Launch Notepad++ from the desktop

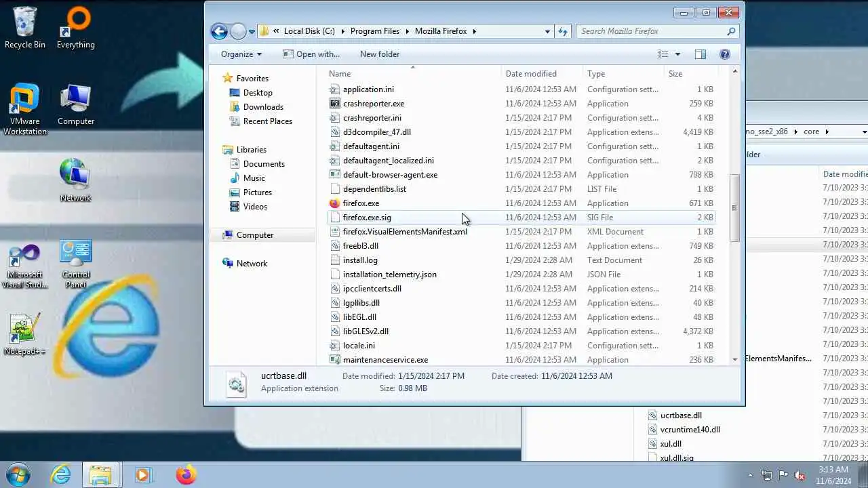25,334
